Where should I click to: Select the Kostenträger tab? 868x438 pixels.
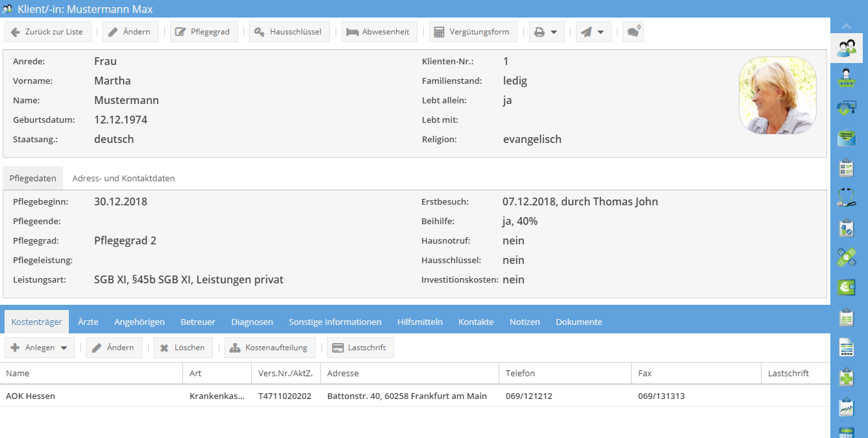pyautogui.click(x=37, y=322)
